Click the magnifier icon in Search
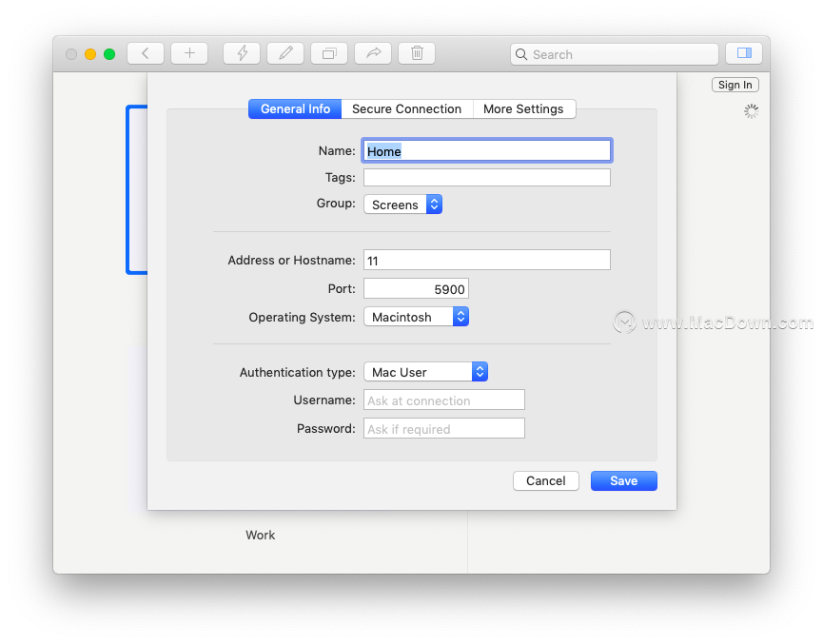 tap(521, 54)
